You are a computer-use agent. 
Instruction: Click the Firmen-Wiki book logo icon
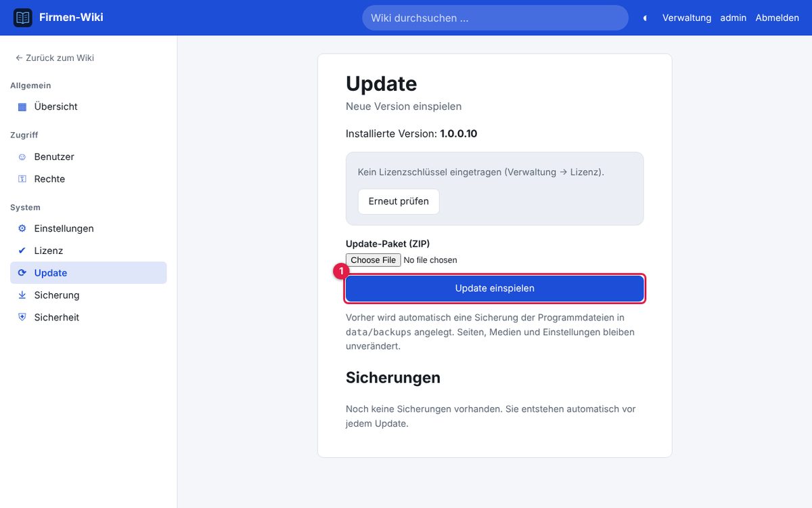point(23,18)
